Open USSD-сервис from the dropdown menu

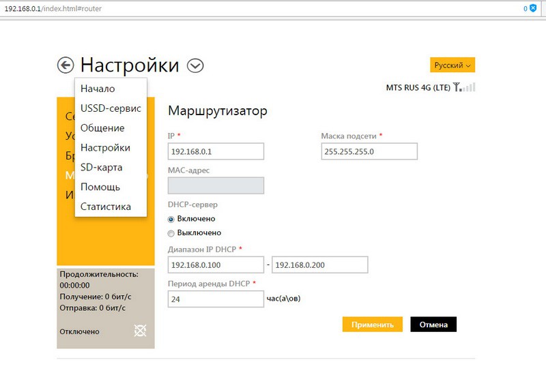[111, 108]
